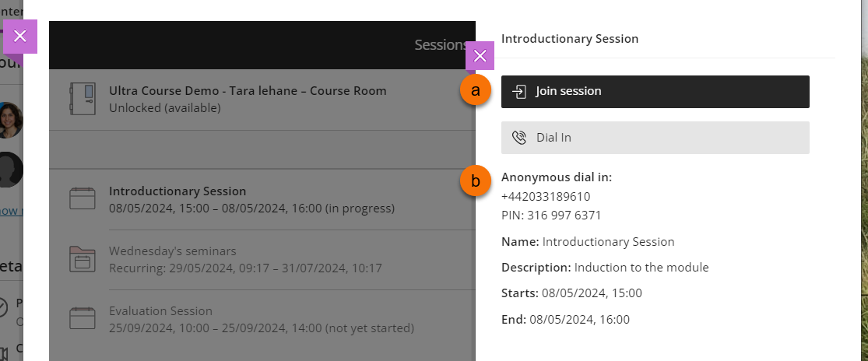The image size is (868, 361).
Task: Click the anonymous dial-in phone number
Action: (545, 196)
